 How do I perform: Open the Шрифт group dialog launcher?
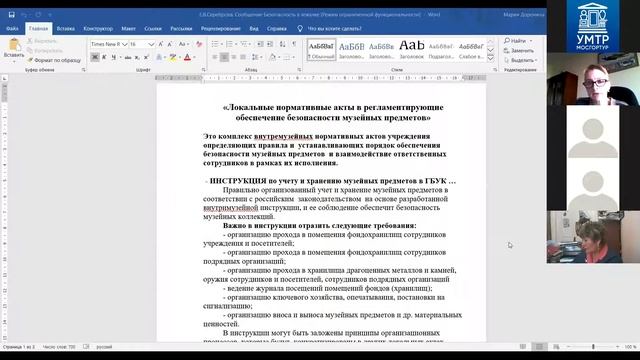(203, 70)
